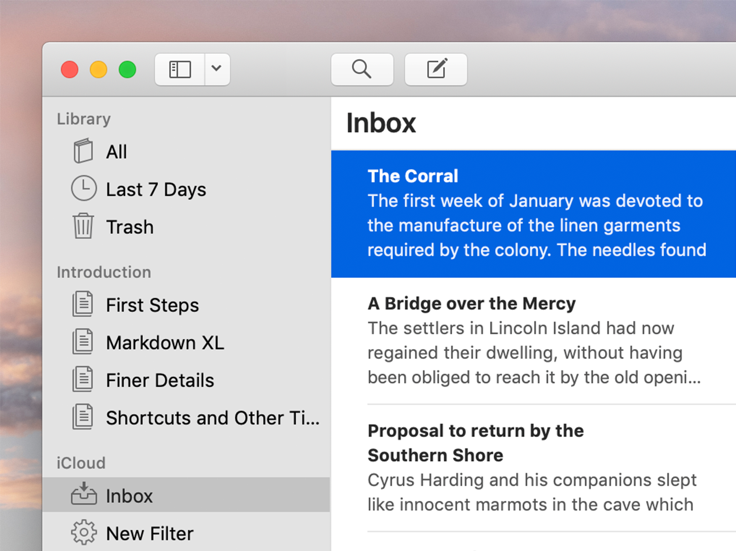This screenshot has height=551, width=736.
Task: Open The Corral sheet
Action: tap(533, 214)
